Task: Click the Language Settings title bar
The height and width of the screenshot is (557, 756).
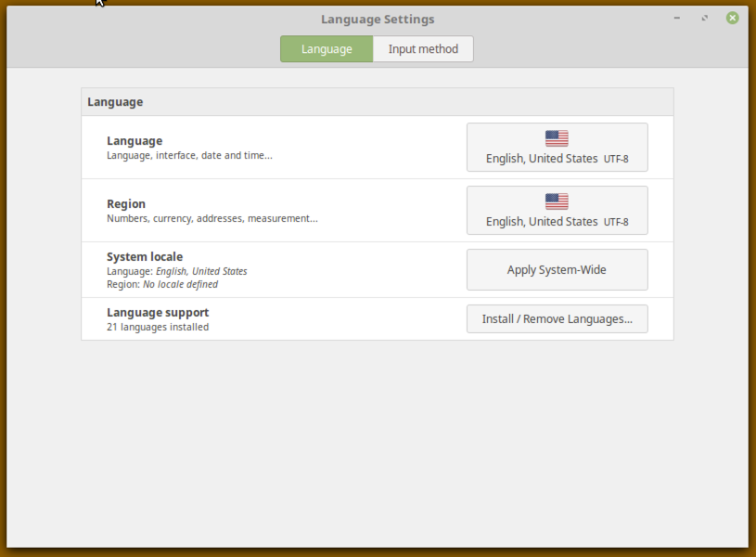Action: [x=378, y=19]
